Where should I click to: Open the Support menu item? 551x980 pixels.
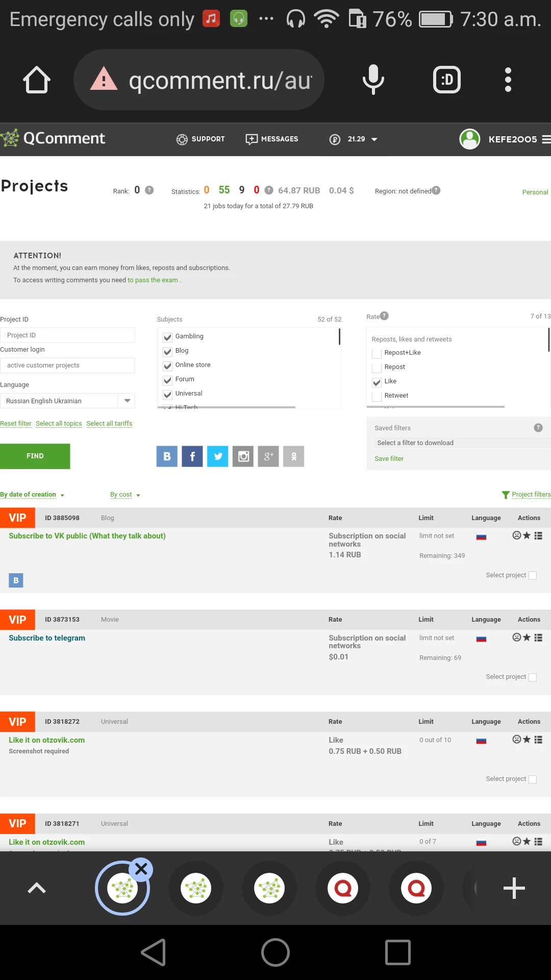point(201,139)
